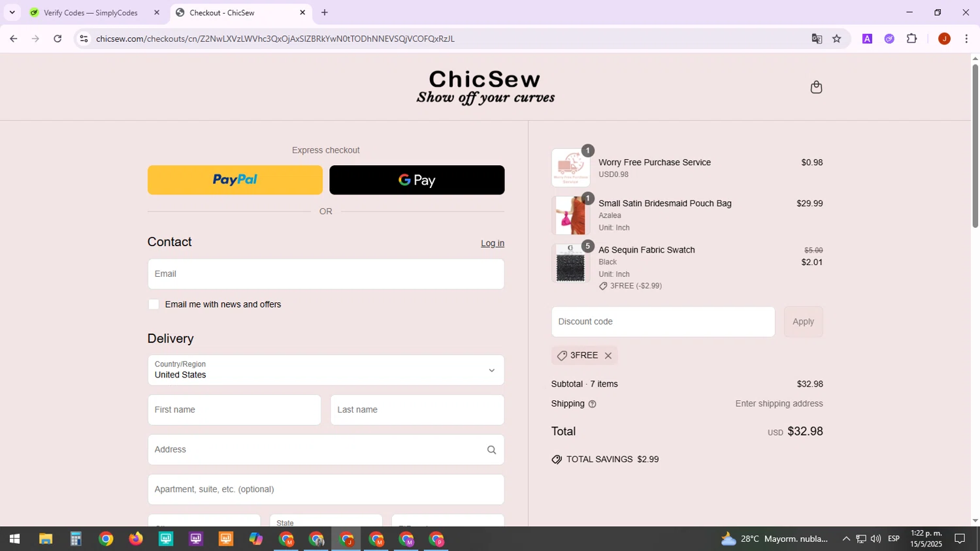
Task: Open the volume speaker tray icon
Action: click(x=876, y=539)
